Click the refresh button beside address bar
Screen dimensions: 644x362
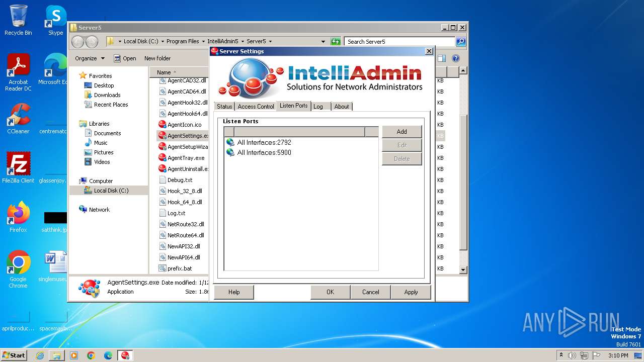[x=336, y=41]
